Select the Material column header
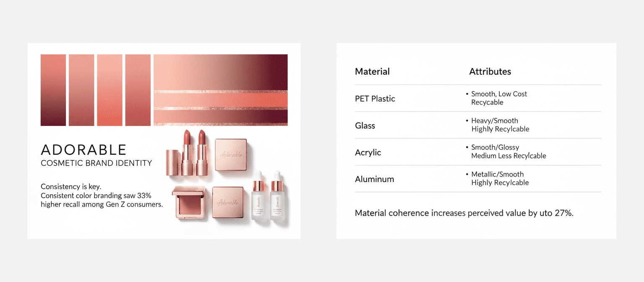644x282 pixels. tap(372, 72)
